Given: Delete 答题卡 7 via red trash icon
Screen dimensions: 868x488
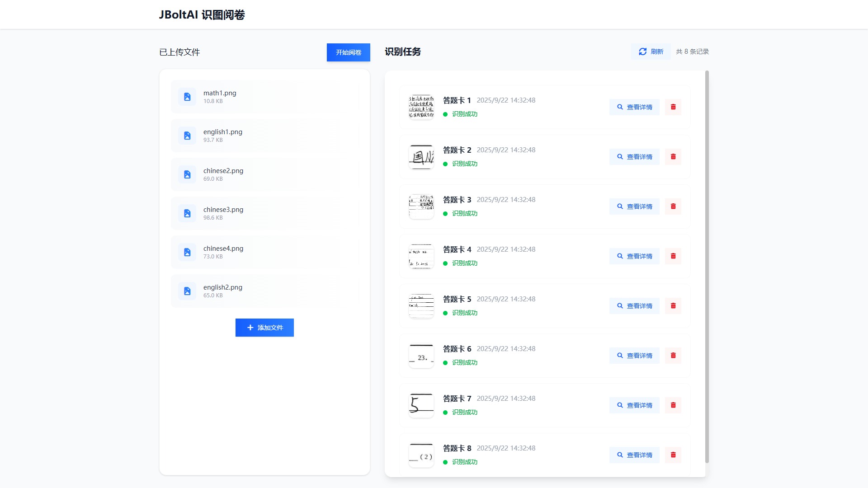Looking at the screenshot, I should click(673, 405).
